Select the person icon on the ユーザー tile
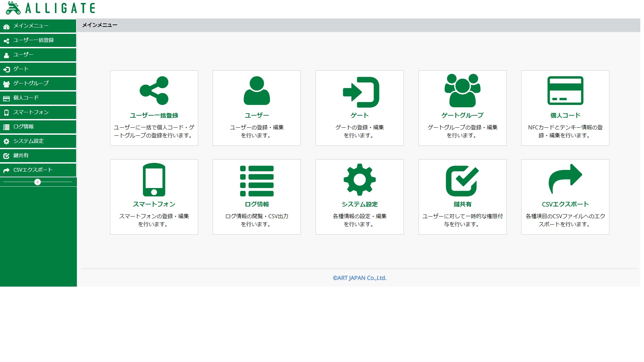The width and height of the screenshot is (644, 362). pyautogui.click(x=257, y=90)
